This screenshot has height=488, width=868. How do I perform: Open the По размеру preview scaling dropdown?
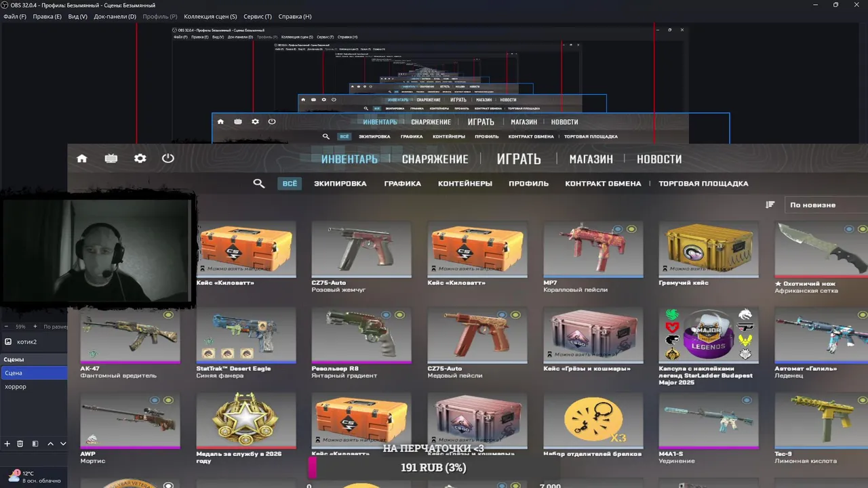[x=56, y=327]
